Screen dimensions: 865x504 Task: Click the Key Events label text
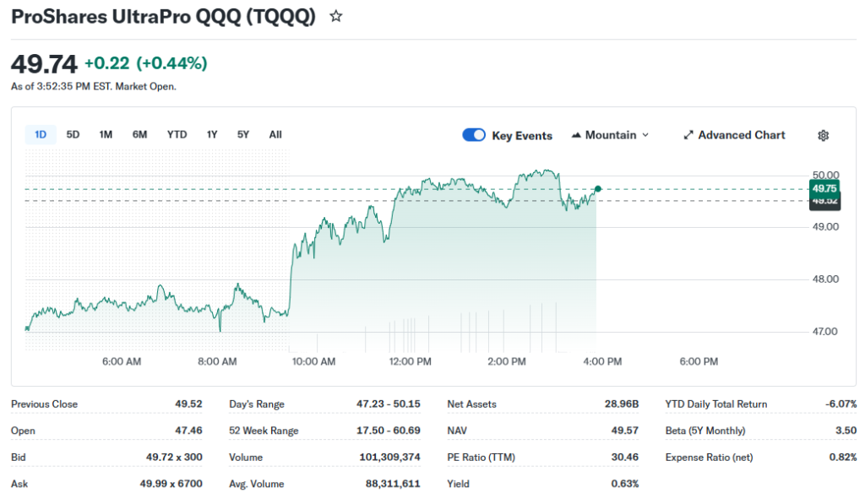click(522, 135)
